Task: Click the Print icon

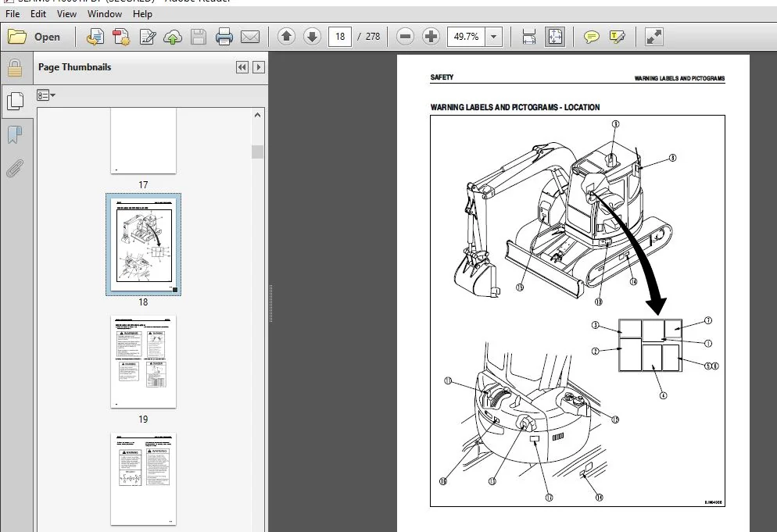Action: click(224, 37)
